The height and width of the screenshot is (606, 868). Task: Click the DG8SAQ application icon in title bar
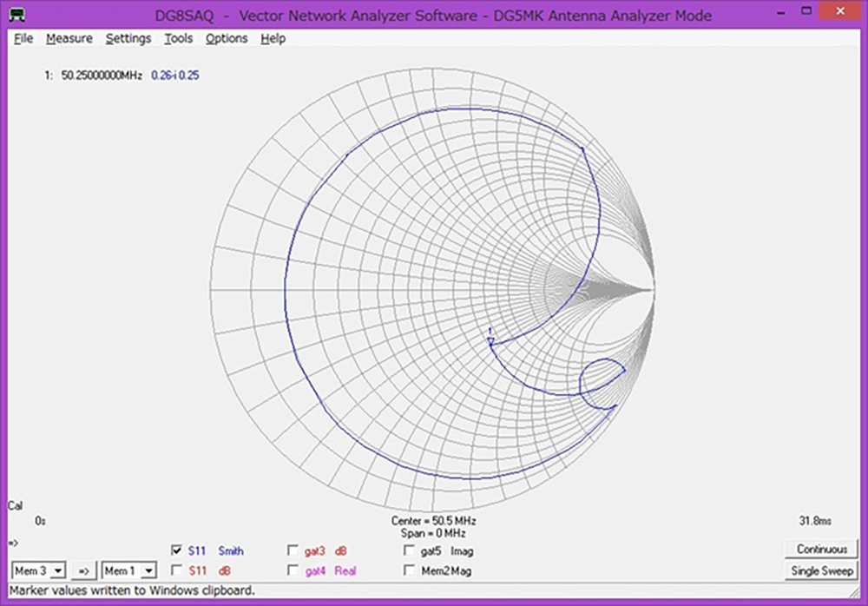[17, 14]
